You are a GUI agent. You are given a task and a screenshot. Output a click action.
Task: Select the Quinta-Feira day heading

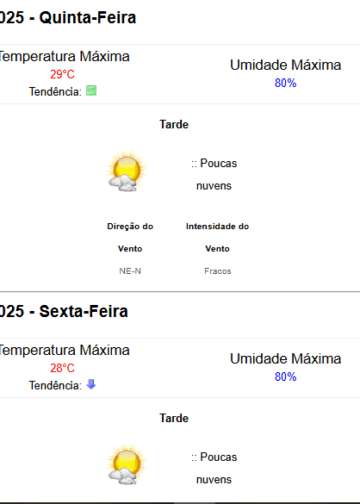[x=68, y=17]
